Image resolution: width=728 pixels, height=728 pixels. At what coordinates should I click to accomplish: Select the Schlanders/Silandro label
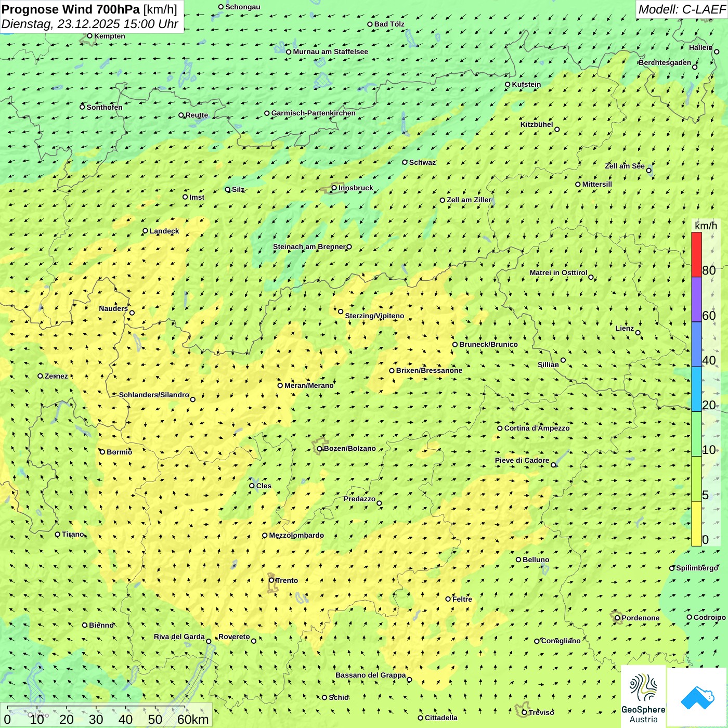tap(154, 395)
